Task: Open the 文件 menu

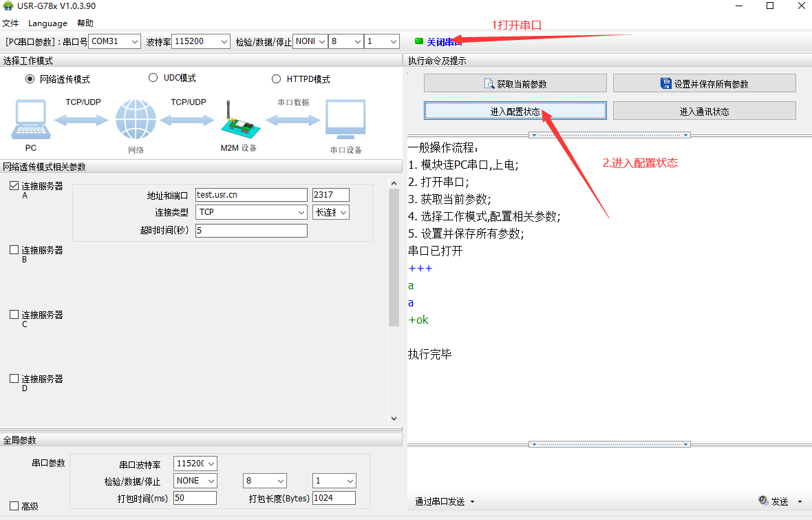Action: [x=10, y=23]
